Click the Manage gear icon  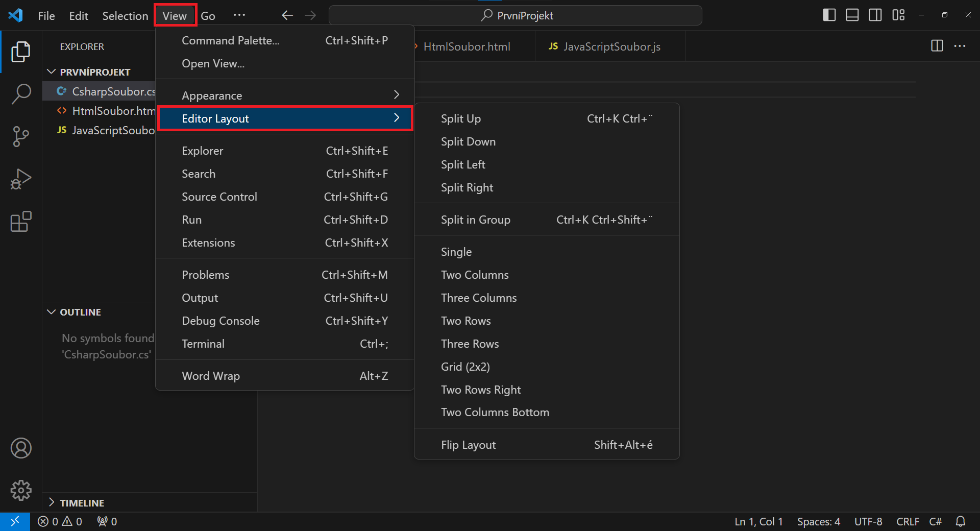[20, 490]
